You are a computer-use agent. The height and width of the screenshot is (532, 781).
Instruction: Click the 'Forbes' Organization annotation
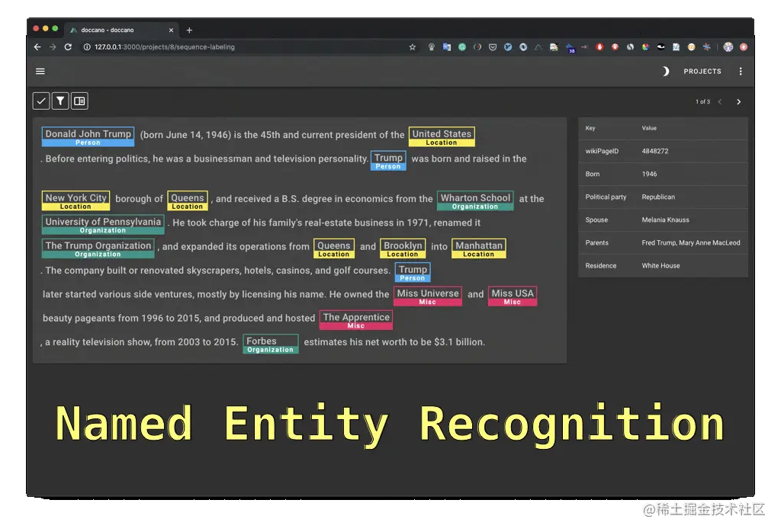pyautogui.click(x=271, y=344)
